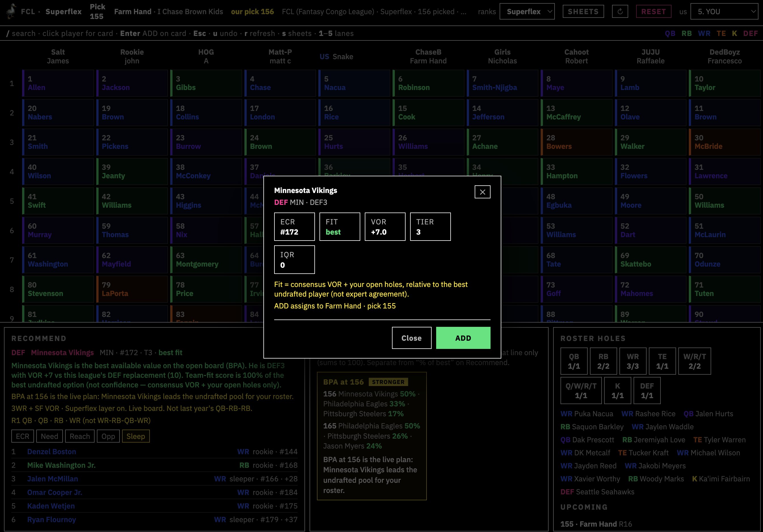Click the Salt James column header
Image resolution: width=763 pixels, height=532 pixels.
pos(58,57)
